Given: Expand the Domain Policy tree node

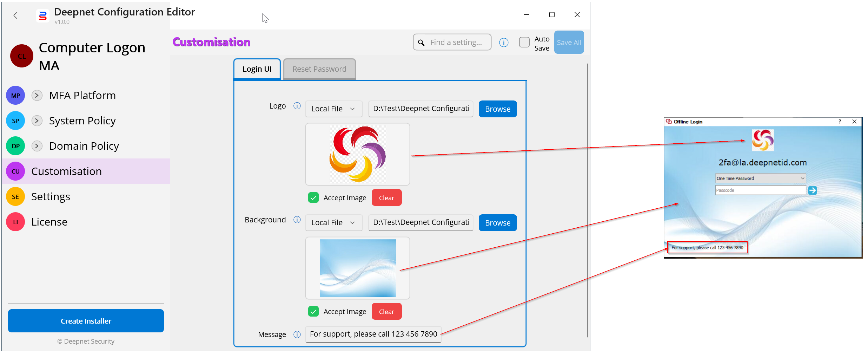Looking at the screenshot, I should coord(37,146).
